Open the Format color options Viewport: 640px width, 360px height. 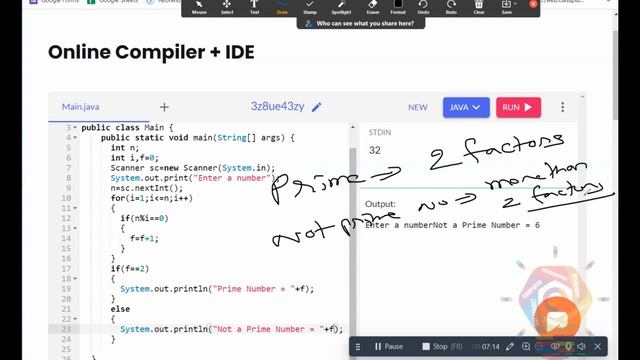point(398,7)
